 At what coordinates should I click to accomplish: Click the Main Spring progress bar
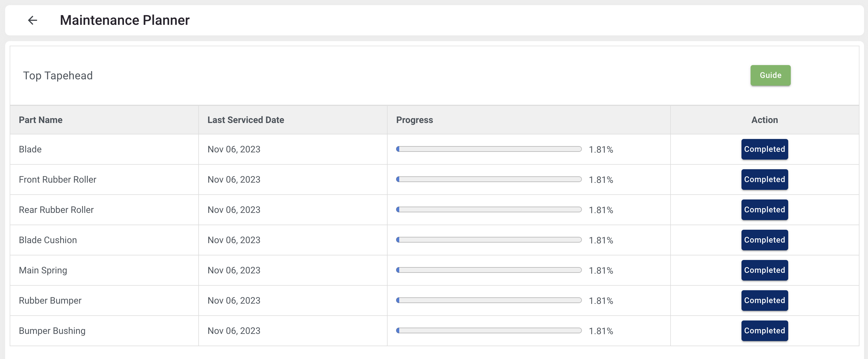(x=489, y=270)
